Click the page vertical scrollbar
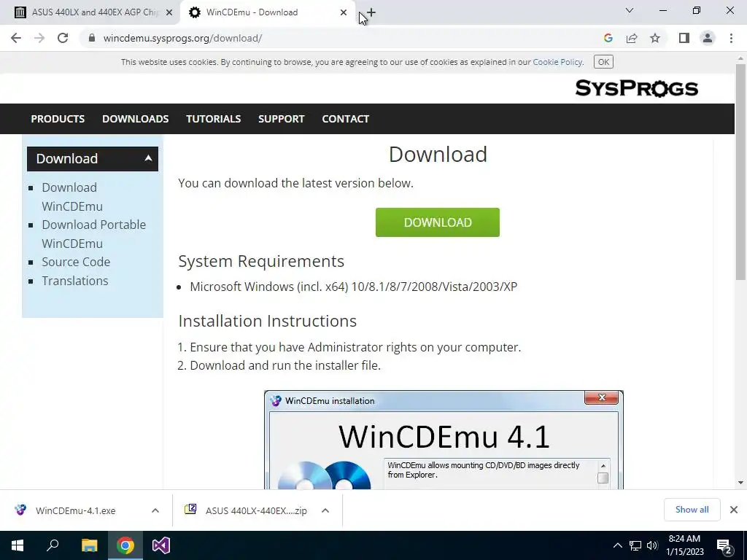747x560 pixels. tap(740, 171)
